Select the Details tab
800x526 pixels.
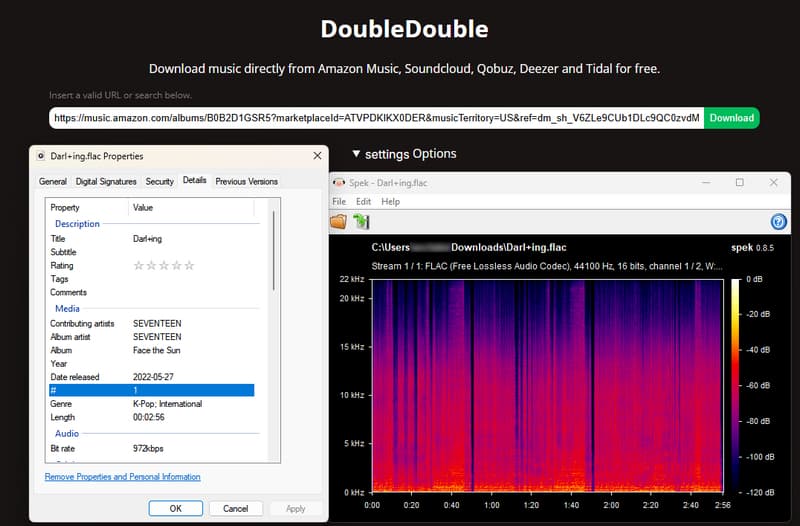pos(194,180)
